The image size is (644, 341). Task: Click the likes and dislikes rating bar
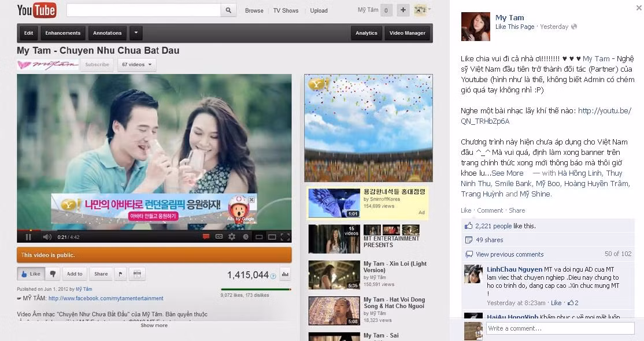click(256, 290)
